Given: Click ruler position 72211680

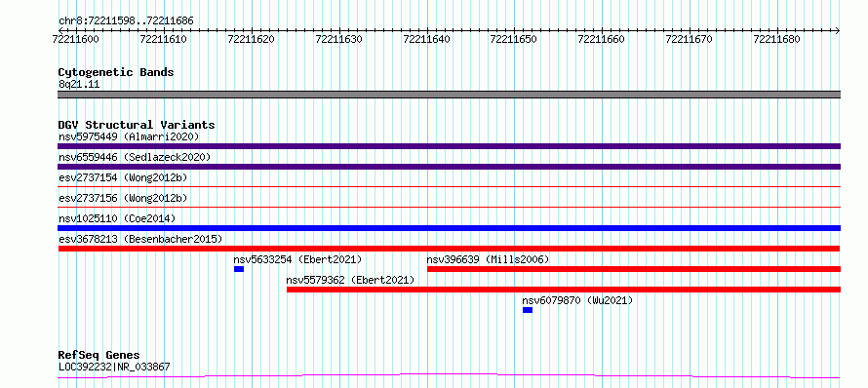Looking at the screenshot, I should [777, 39].
